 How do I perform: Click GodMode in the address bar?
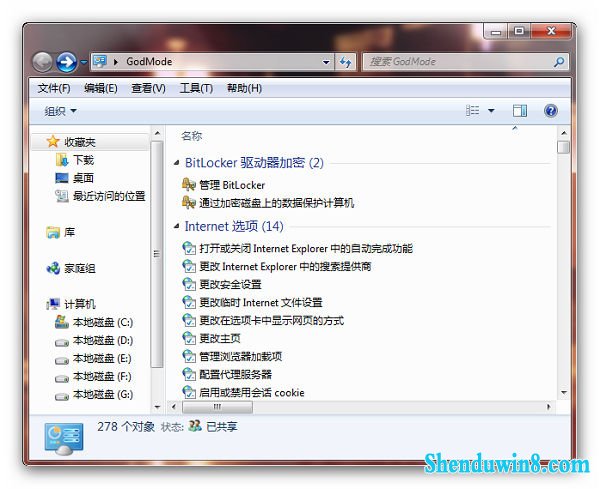(149, 62)
